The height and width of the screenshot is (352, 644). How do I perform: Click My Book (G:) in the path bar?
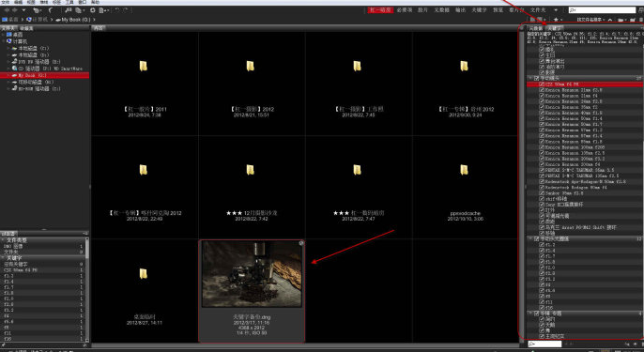(73, 20)
